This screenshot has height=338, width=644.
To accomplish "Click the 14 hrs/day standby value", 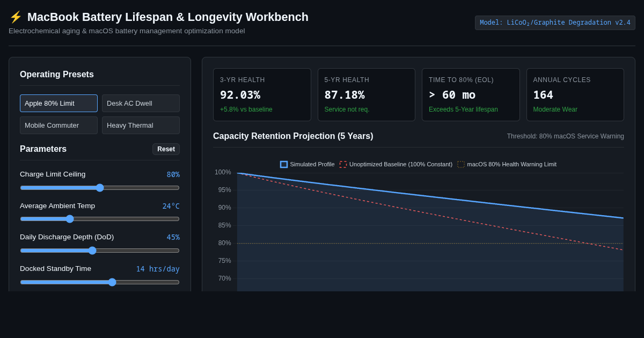I will (x=158, y=269).
